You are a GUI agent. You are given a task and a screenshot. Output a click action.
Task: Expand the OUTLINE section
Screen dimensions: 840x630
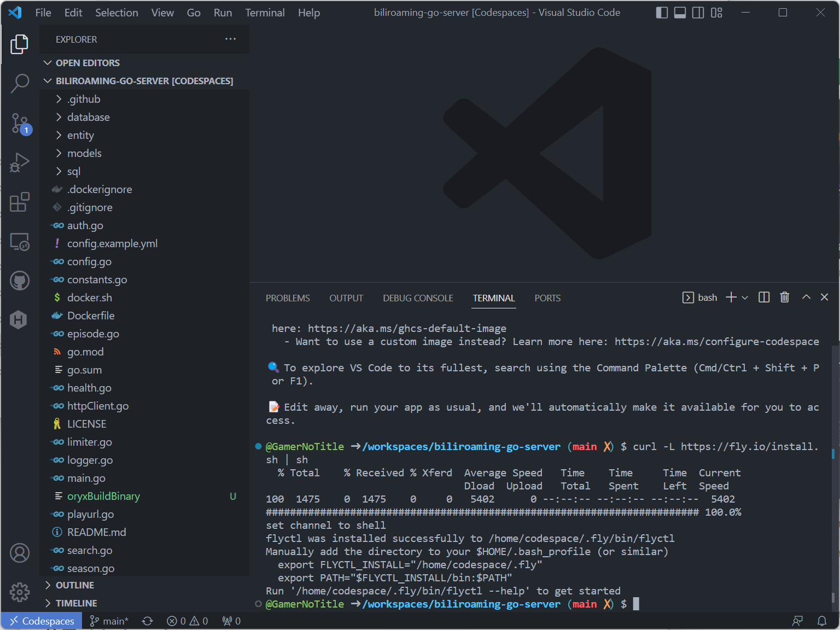[x=75, y=585]
